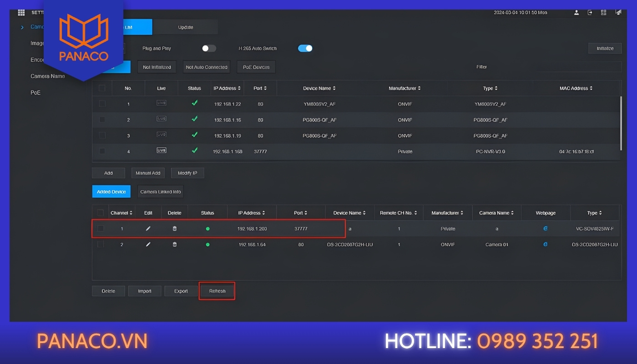Open the PoE section in sidebar
This screenshot has width=637, height=364.
(35, 92)
